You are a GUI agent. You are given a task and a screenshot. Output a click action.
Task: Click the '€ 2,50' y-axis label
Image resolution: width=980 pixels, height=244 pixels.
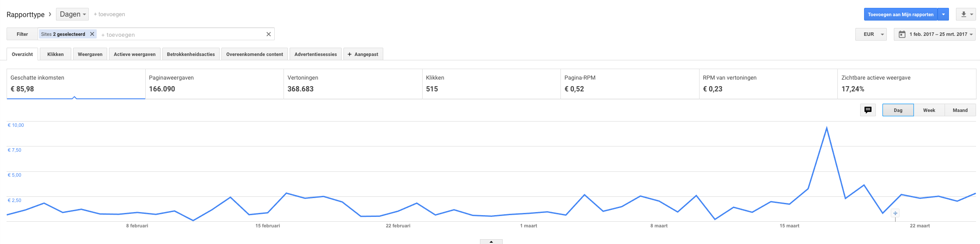pyautogui.click(x=14, y=200)
